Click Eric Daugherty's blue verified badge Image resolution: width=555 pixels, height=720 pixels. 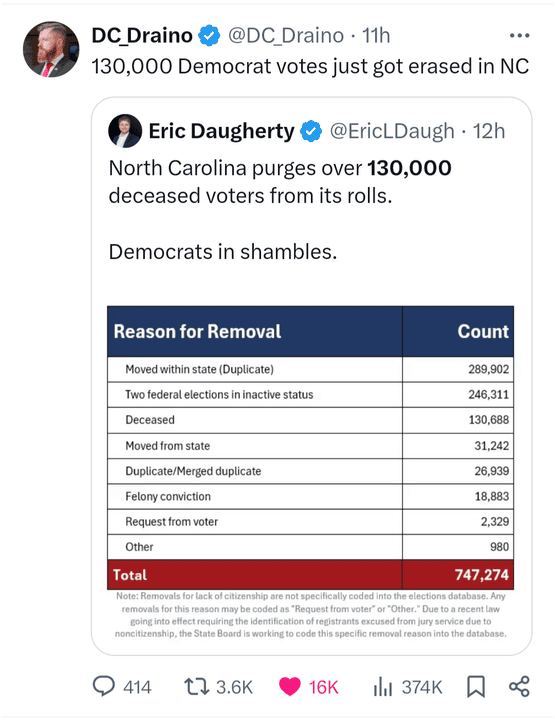[311, 131]
